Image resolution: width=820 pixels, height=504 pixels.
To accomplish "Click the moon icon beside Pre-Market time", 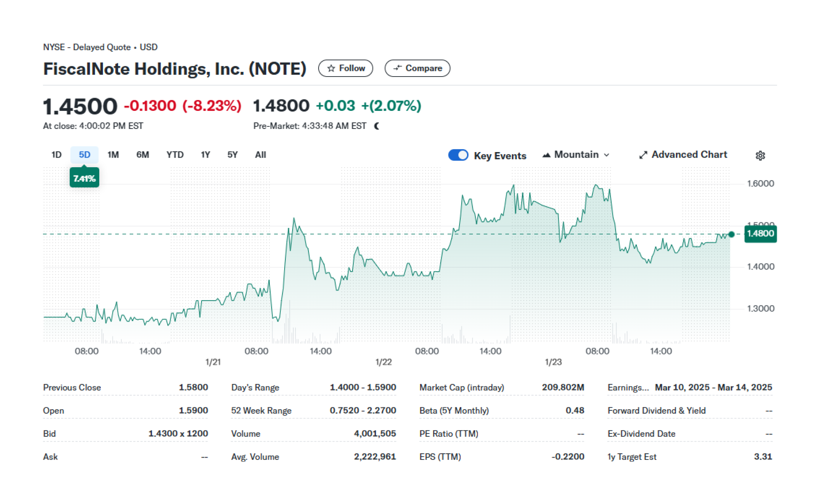I will point(377,126).
